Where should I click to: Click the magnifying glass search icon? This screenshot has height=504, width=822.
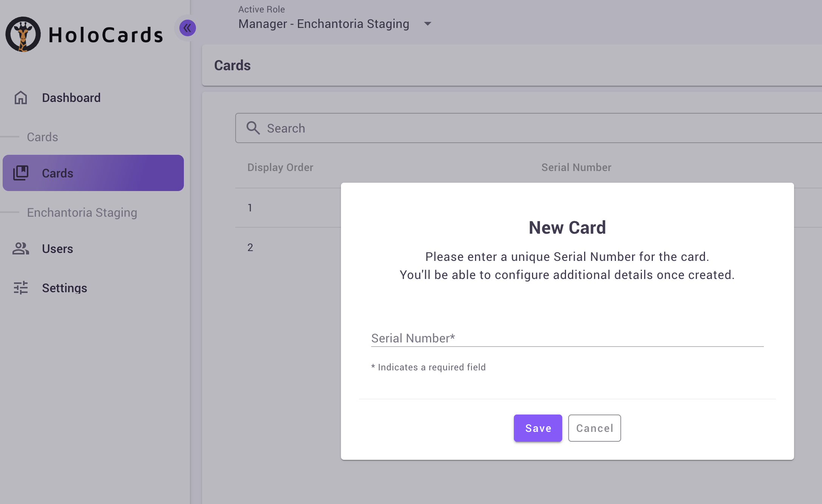253,128
